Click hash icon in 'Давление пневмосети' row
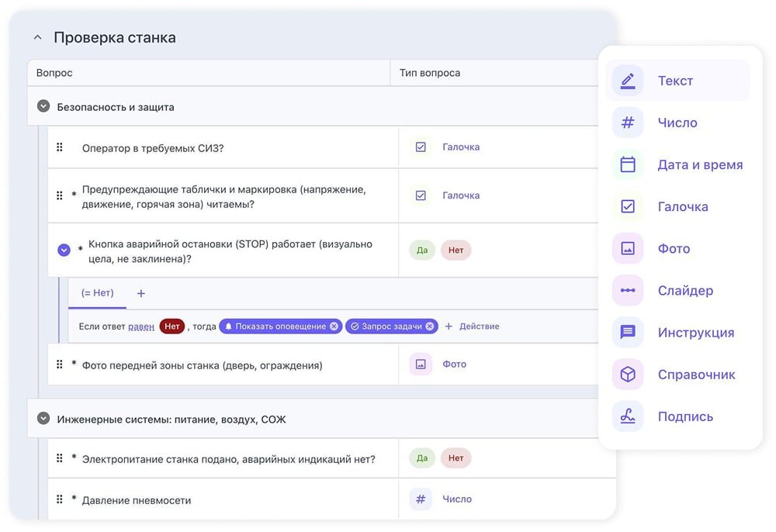This screenshot has height=532, width=776. tap(421, 499)
